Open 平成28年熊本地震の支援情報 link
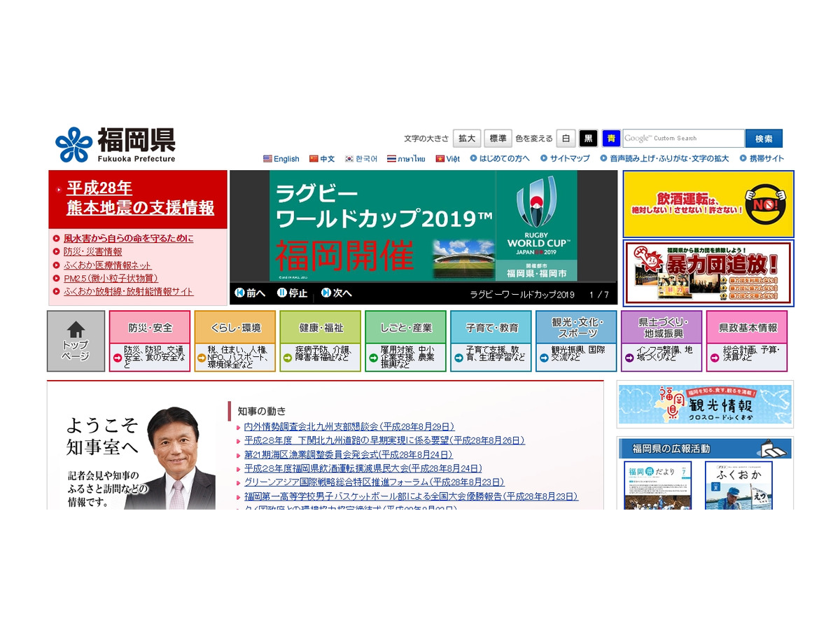The image size is (840, 630). pos(138,201)
